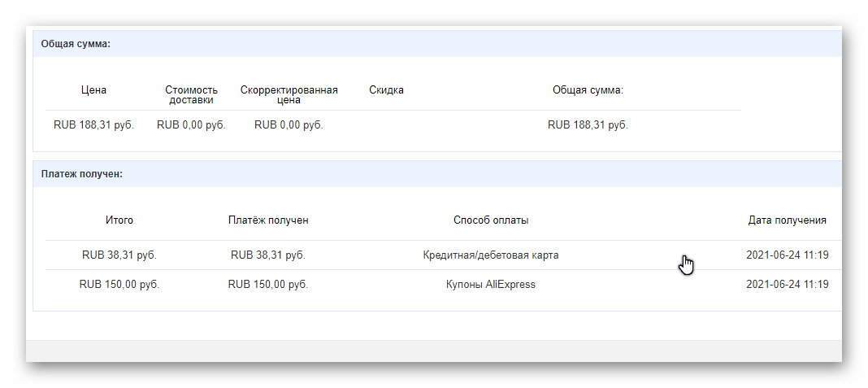Select the "Стоимость доставки" column header
Viewport: 868px width, 388px height.
point(191,95)
